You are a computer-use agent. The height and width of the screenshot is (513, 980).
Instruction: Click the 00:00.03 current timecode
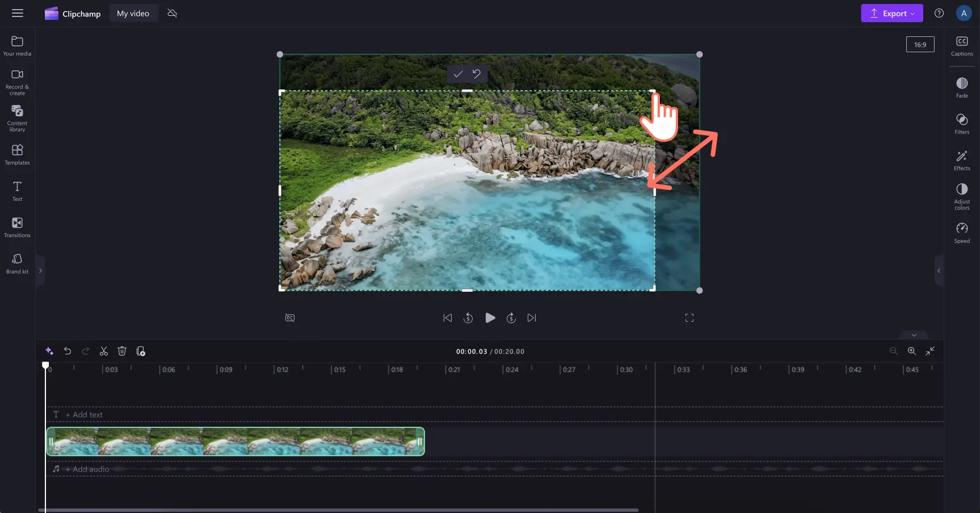[x=472, y=352]
